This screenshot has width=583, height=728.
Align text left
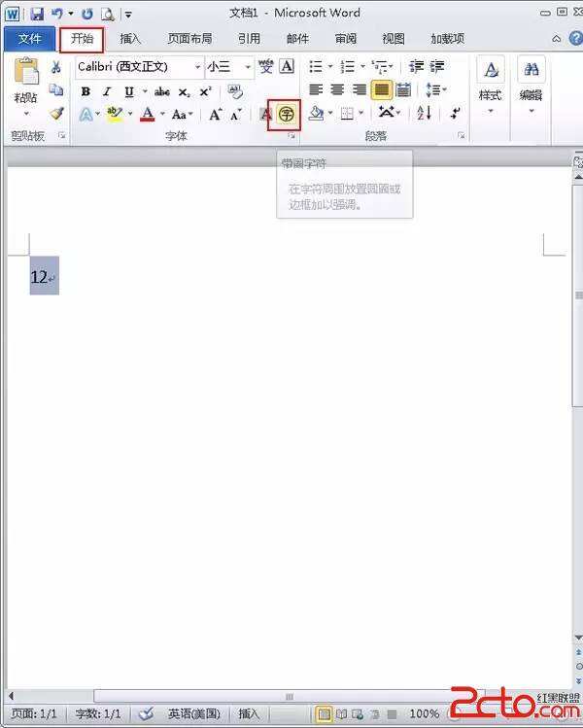316,89
